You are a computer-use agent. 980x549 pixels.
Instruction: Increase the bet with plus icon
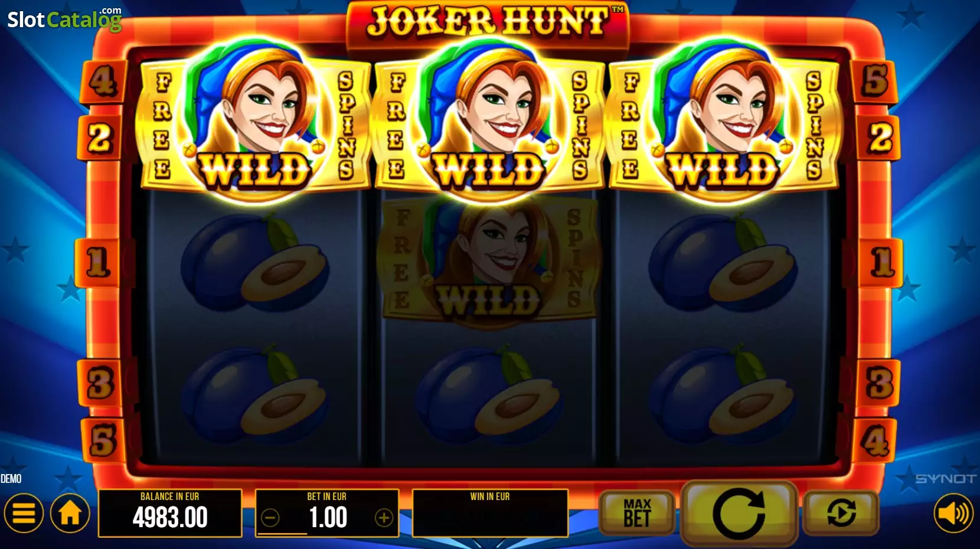click(x=384, y=518)
